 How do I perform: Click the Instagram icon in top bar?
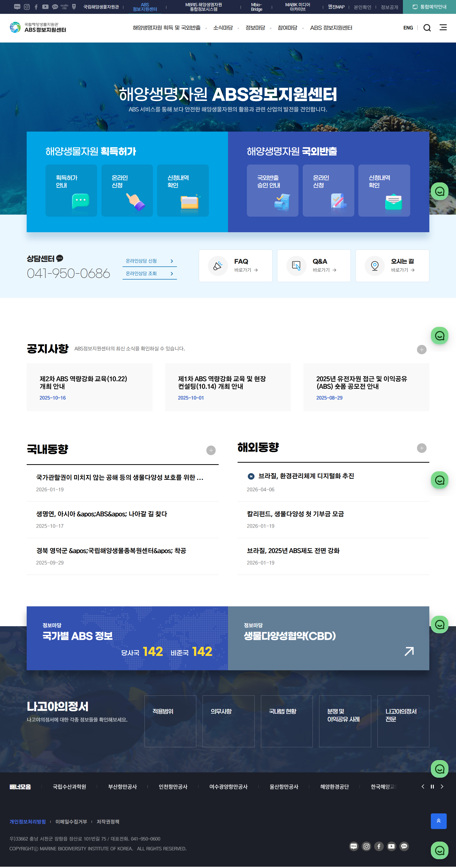(27, 7)
